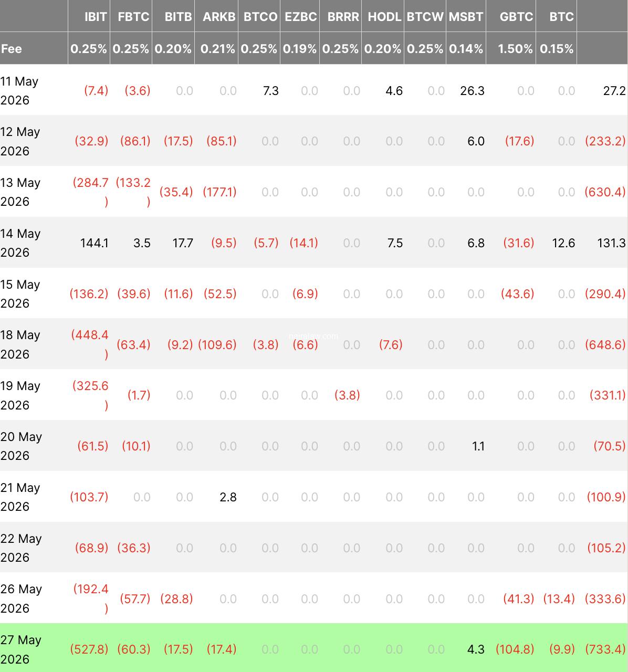Select the MSBT column header
Image resolution: width=628 pixels, height=672 pixels.
[x=466, y=17]
